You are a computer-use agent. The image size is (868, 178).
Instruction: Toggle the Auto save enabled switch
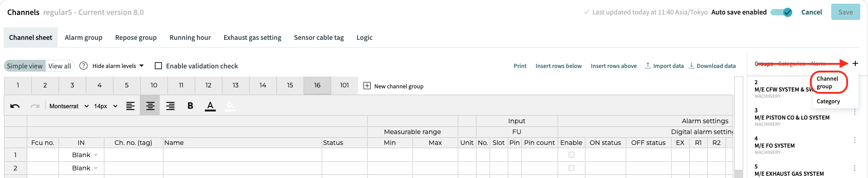782,12
